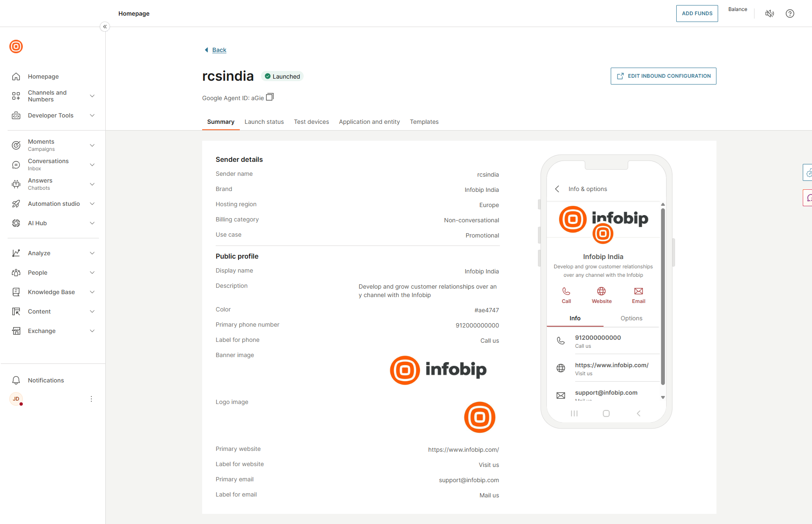812x524 pixels.
Task: Open the People section icon
Action: point(16,273)
